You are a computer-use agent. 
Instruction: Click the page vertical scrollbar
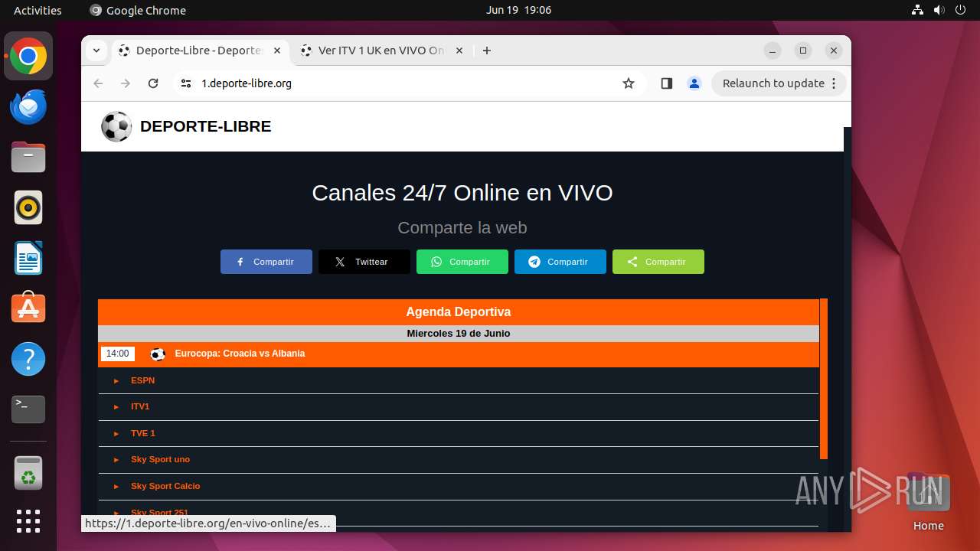point(848,329)
